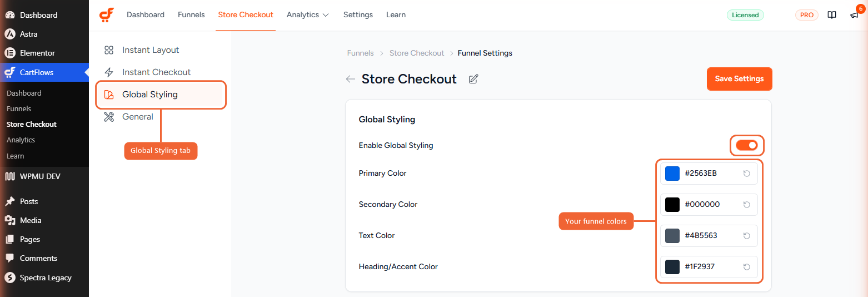Click the Elementor sidebar icon
This screenshot has height=297, width=868.
(x=9, y=53)
